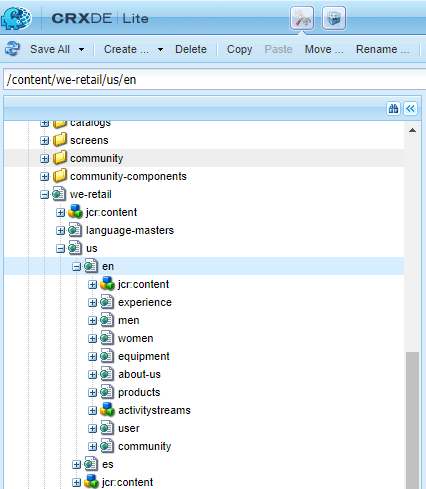Click the language-masters page icon

pos(75,230)
